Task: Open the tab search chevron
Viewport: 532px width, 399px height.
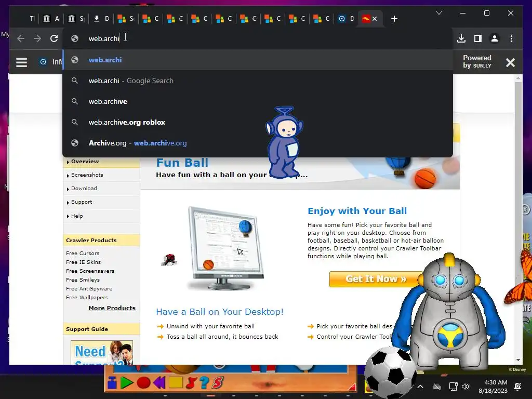Action: [x=438, y=13]
